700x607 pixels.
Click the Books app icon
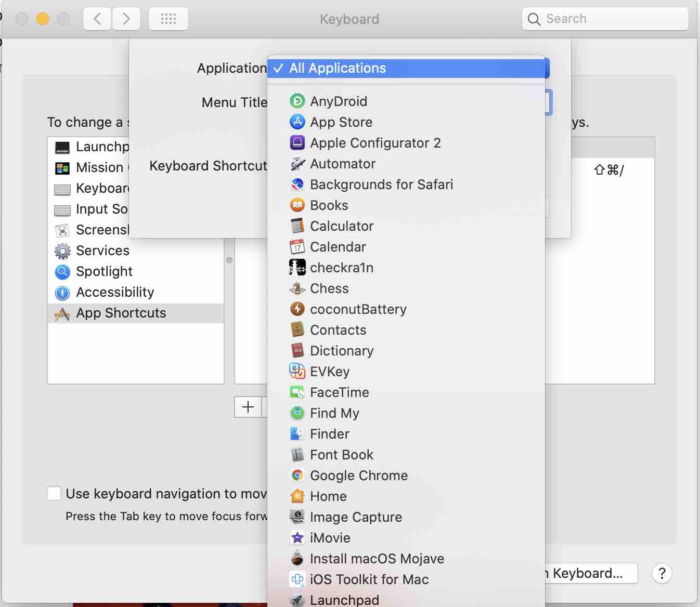coord(297,205)
